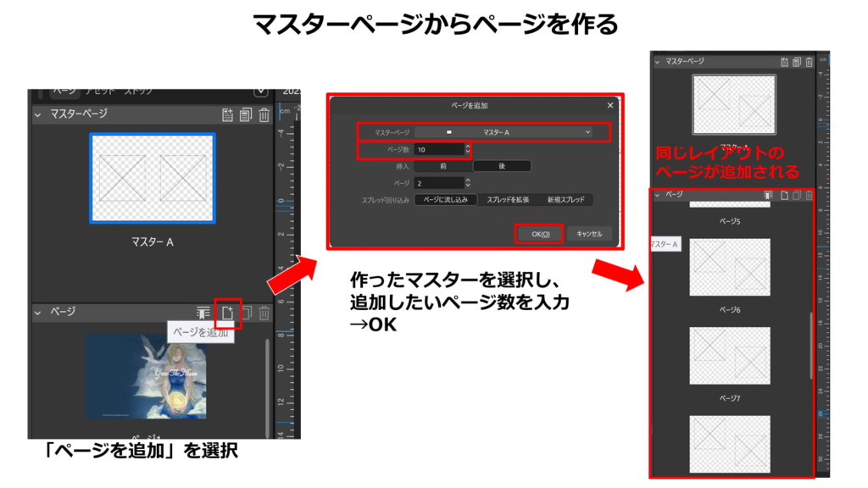Collapse the left ページ panel section

tap(37, 313)
